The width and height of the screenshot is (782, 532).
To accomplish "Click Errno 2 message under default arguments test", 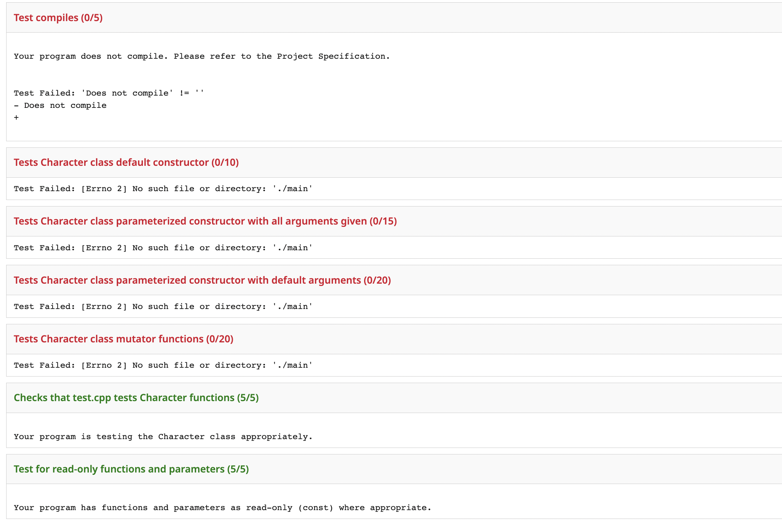I will [x=163, y=307].
